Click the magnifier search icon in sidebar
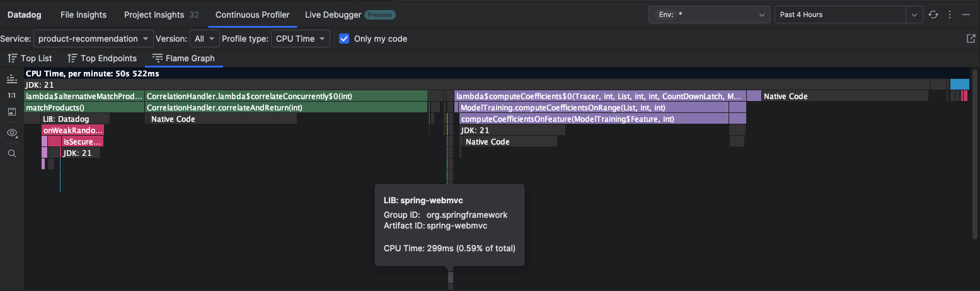This screenshot has width=980, height=291. click(x=11, y=153)
